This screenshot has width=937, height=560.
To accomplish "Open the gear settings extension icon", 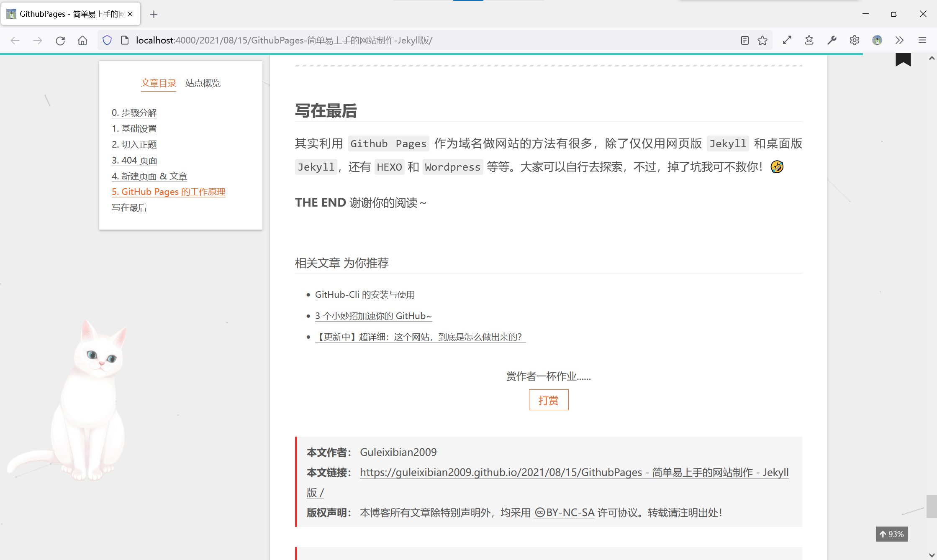I will (854, 40).
